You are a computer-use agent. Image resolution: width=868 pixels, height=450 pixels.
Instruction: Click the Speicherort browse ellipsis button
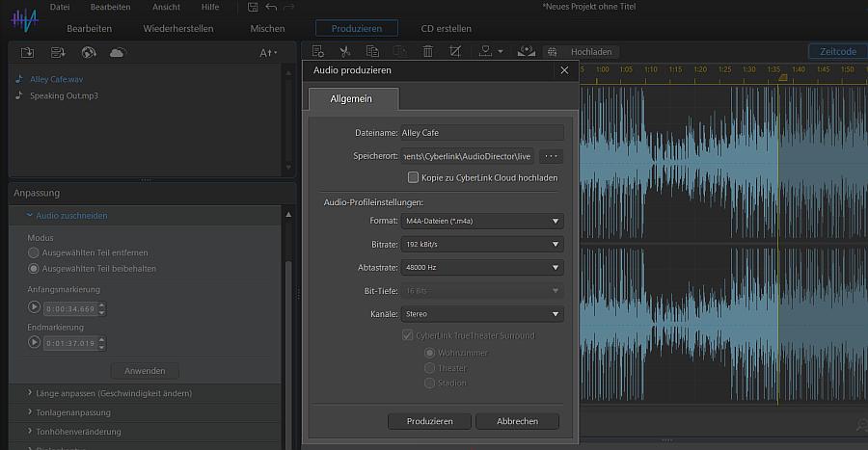(x=551, y=156)
